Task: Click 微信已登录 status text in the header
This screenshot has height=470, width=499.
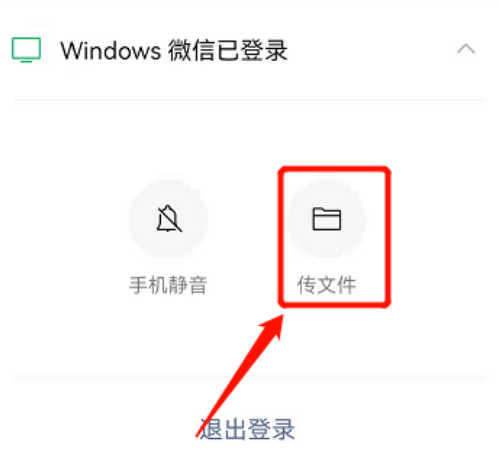Action: pyautogui.click(x=228, y=51)
